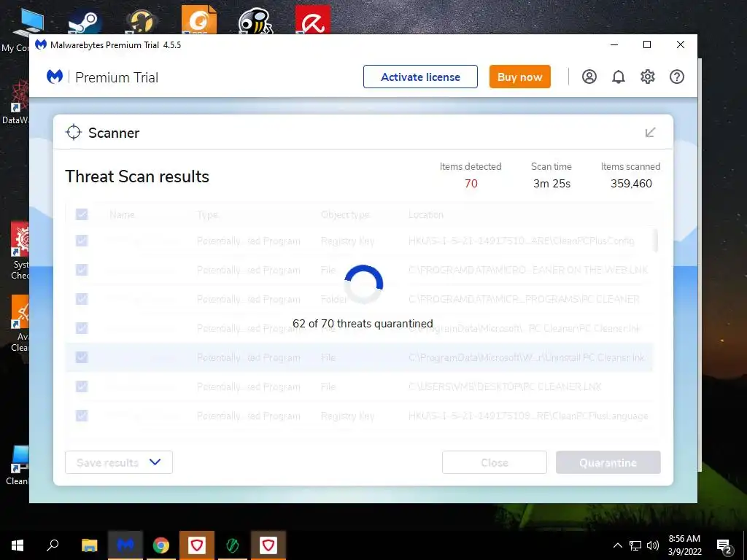Sort by the Object type column header

coord(345,215)
